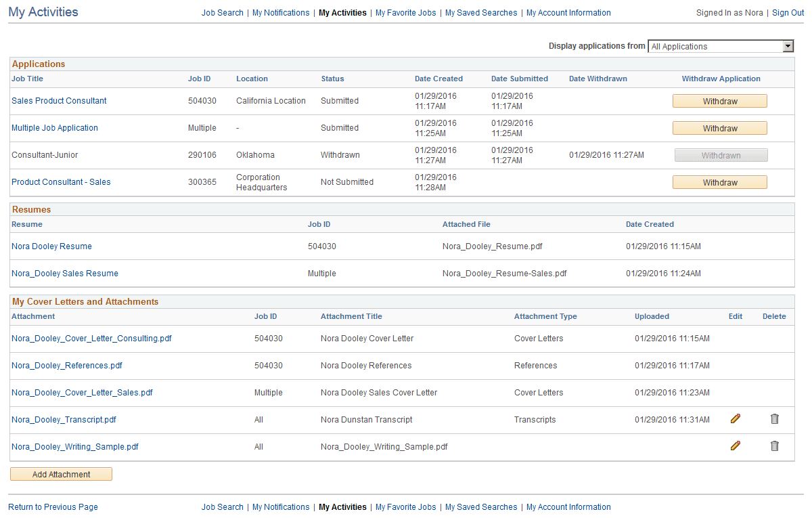Image resolution: width=812 pixels, height=518 pixels.
Task: Open the All Applications filter dropdown
Action: point(788,46)
